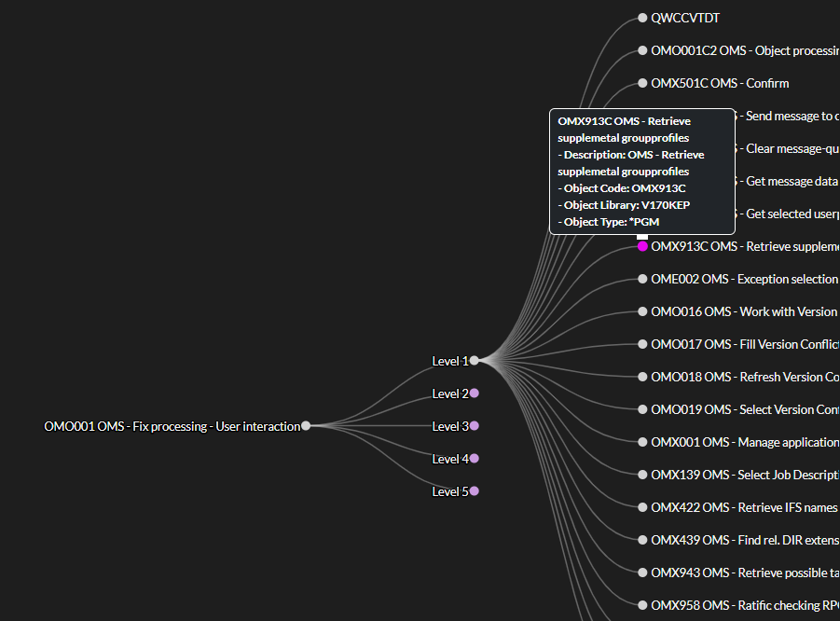Expand the Level 2 node circle

[474, 393]
